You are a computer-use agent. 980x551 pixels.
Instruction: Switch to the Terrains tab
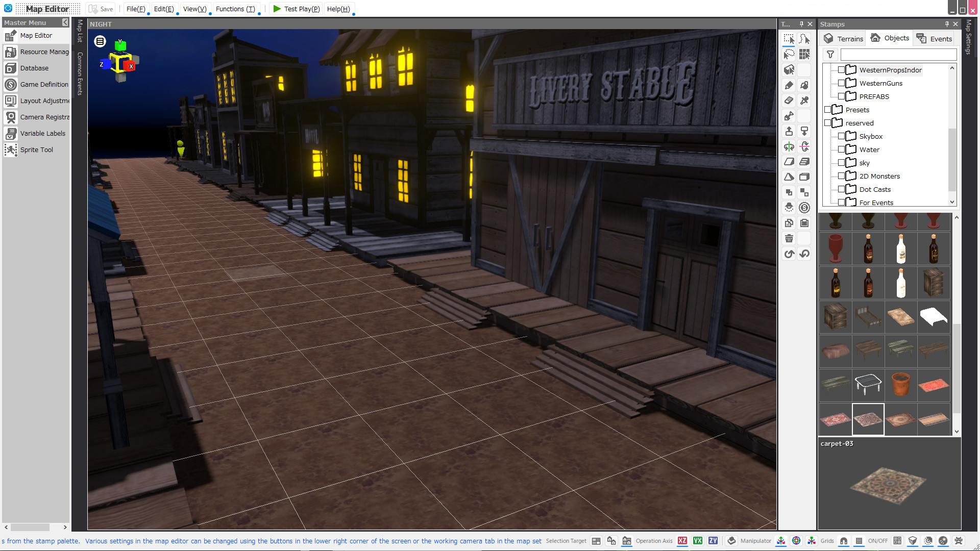(843, 38)
